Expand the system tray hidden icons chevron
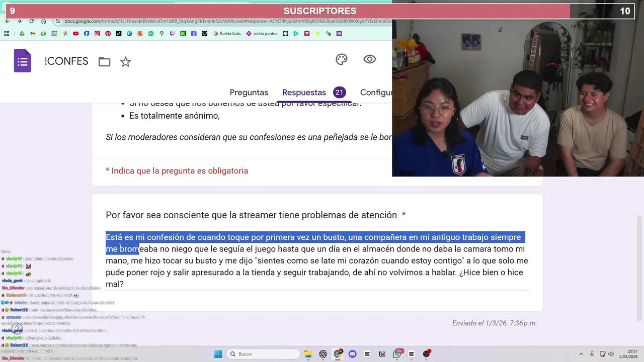 point(581,354)
